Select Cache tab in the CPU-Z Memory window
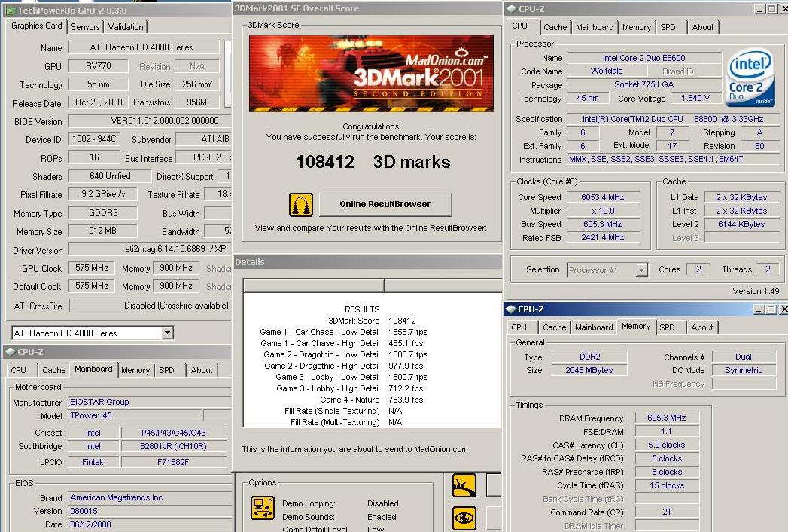The width and height of the screenshot is (788, 532). pyautogui.click(x=555, y=327)
